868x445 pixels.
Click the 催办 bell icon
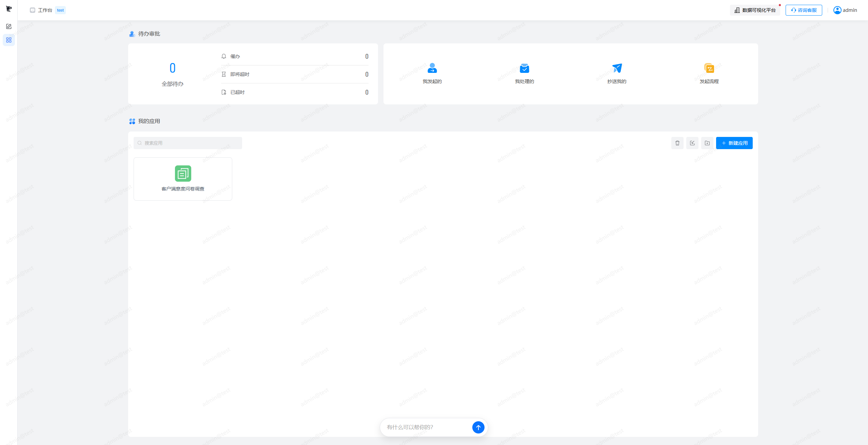[x=224, y=56]
